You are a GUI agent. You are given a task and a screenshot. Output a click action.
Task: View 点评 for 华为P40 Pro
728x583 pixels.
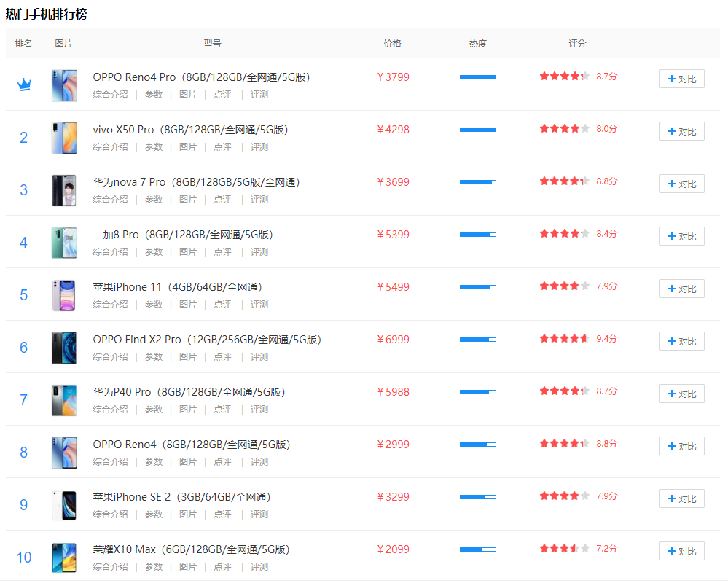coord(222,410)
